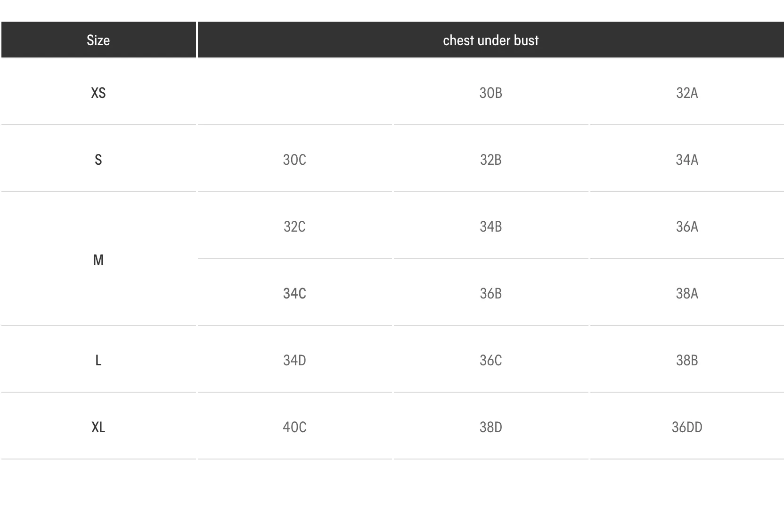Click the 32C cell

(x=294, y=226)
